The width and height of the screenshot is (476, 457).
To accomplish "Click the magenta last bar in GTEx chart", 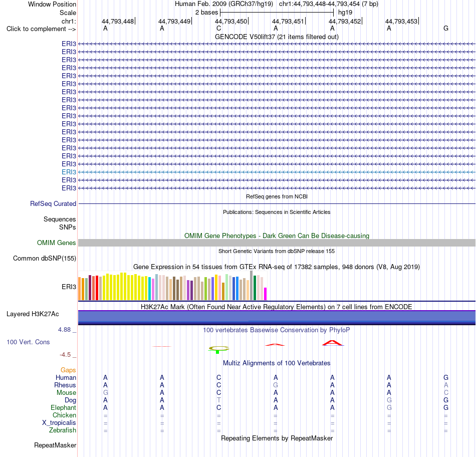I will [x=265, y=294].
